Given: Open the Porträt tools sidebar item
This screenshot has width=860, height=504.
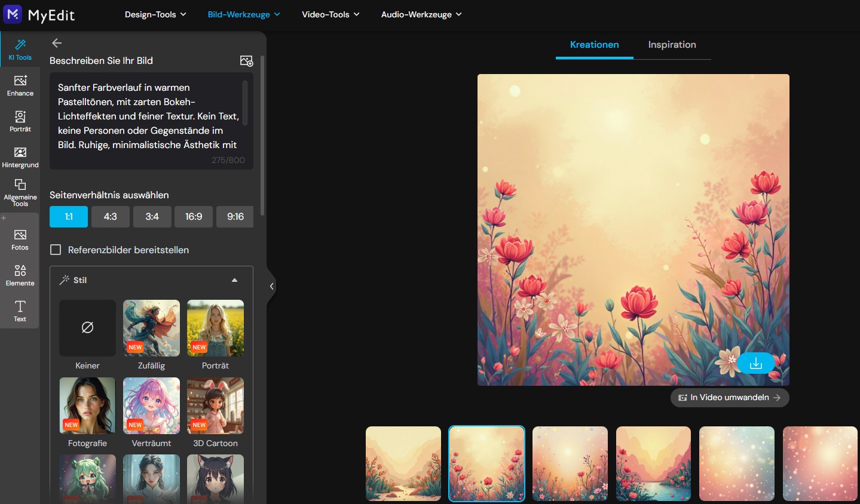Looking at the screenshot, I should click(20, 121).
